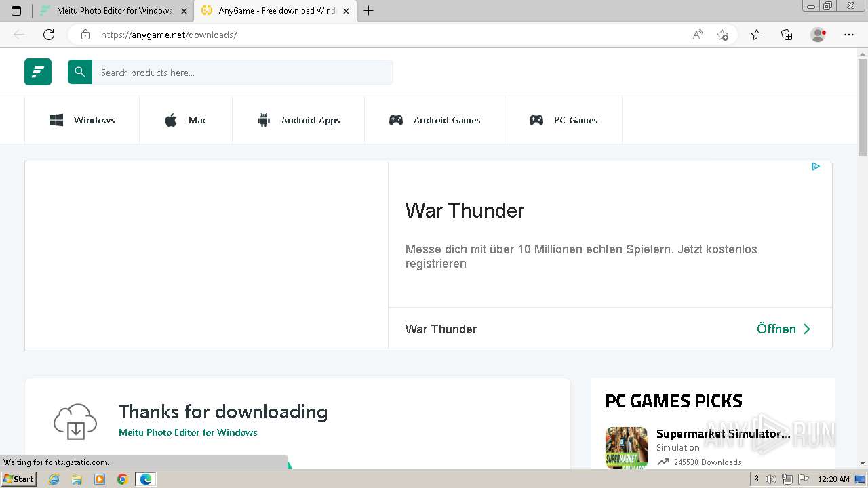Open Collections panel
868x488 pixels.
787,35
